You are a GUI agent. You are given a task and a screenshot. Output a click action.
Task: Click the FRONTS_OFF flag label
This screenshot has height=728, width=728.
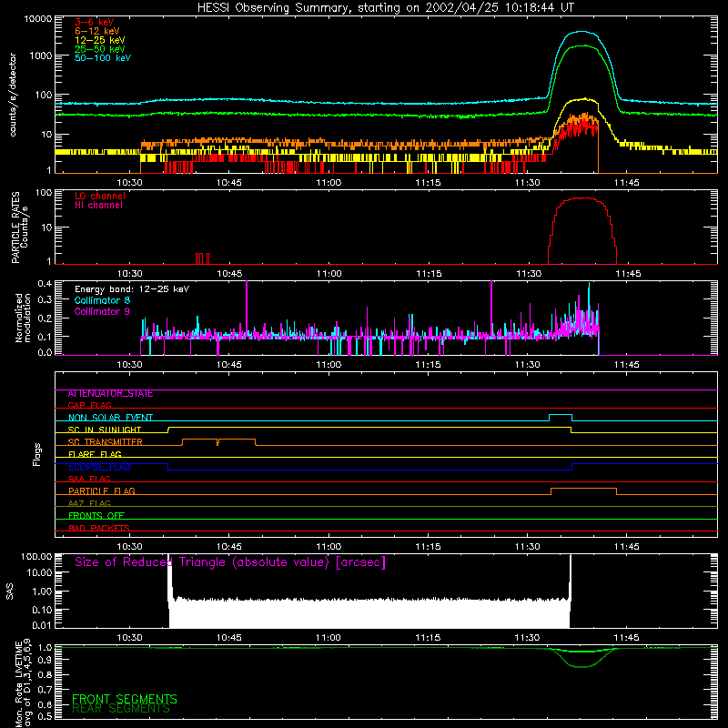tap(96, 516)
